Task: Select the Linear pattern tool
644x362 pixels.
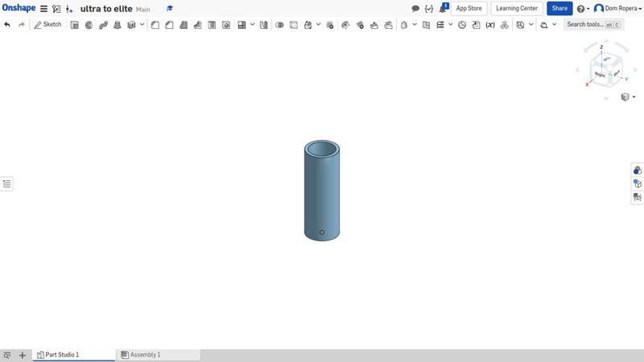Action: (242, 25)
